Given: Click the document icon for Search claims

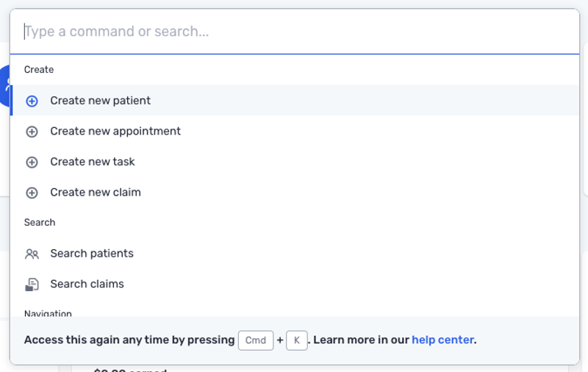Looking at the screenshot, I should click(x=32, y=285).
